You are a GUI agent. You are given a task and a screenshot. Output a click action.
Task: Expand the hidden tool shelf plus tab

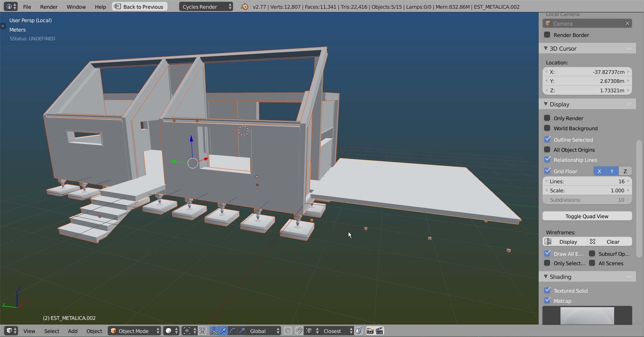point(3,26)
